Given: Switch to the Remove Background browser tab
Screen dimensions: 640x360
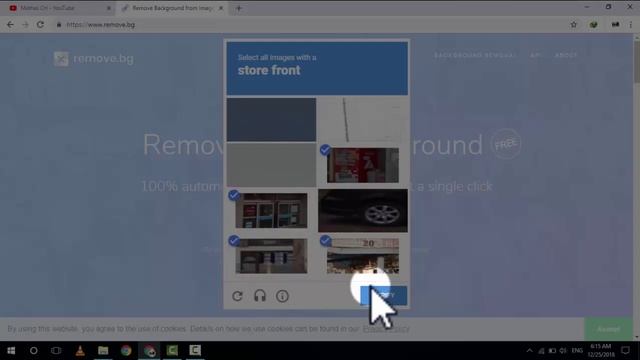Looking at the screenshot, I should (x=171, y=8).
